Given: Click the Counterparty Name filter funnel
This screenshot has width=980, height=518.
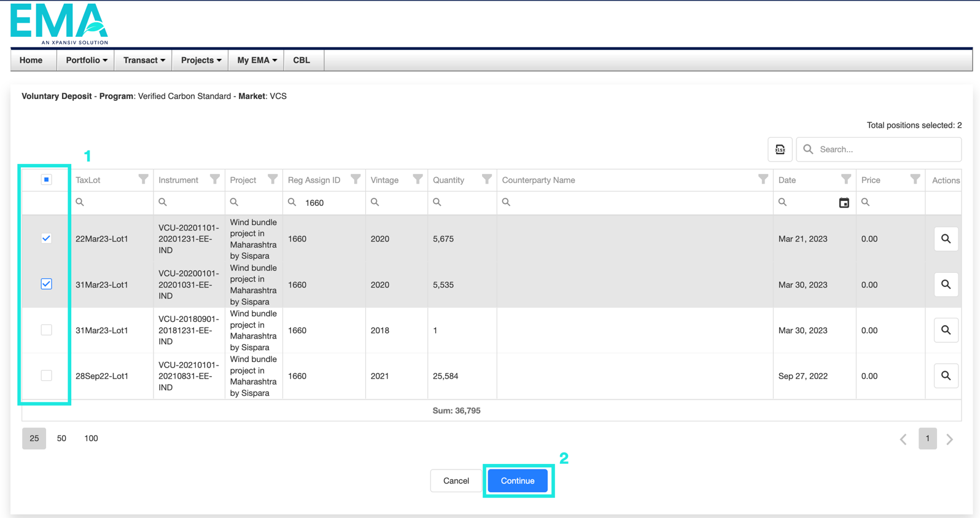Looking at the screenshot, I should 763,179.
